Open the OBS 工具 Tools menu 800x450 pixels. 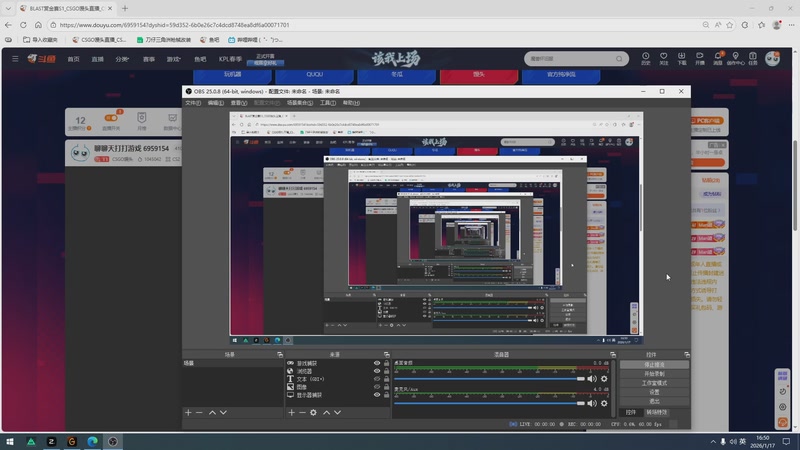328,103
